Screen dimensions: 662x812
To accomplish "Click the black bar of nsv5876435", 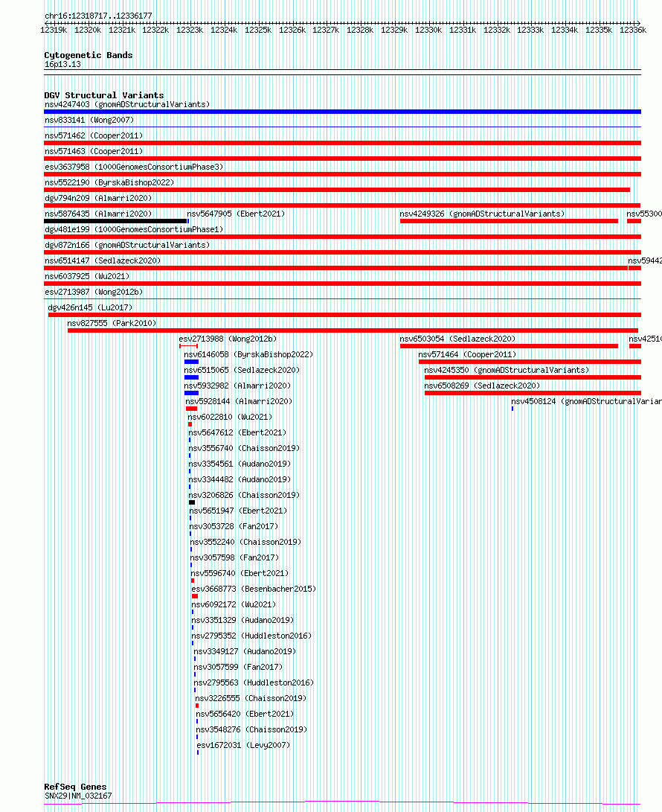I will click(x=115, y=221).
